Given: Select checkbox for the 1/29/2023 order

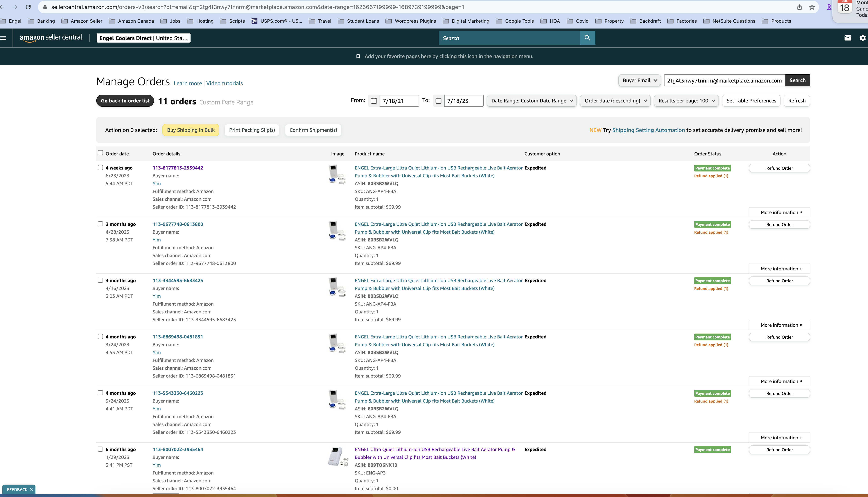Looking at the screenshot, I should (100, 449).
